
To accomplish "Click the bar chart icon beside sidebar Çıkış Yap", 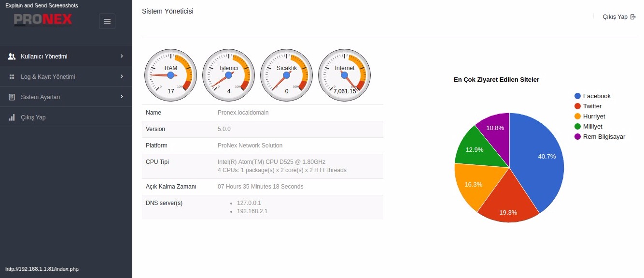I will pos(12,117).
